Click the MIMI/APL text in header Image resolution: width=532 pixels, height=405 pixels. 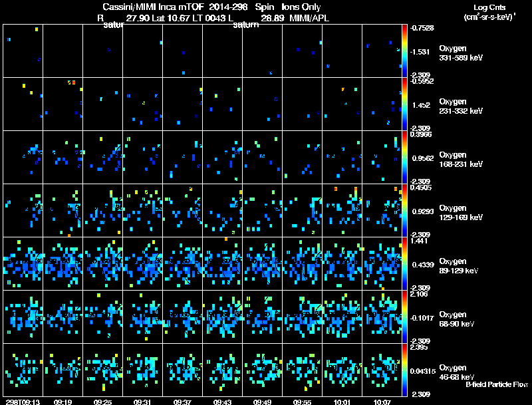[309, 18]
